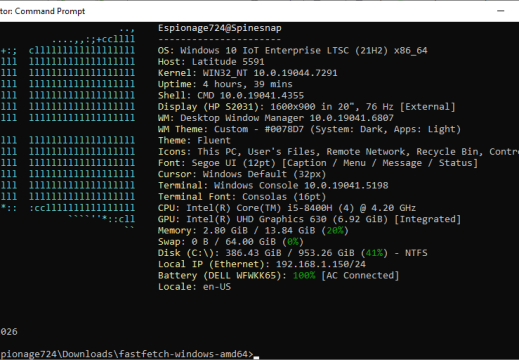Click the Shell CMD 10.0.19041.4355 line
The width and height of the screenshot is (519, 360).
click(231, 96)
